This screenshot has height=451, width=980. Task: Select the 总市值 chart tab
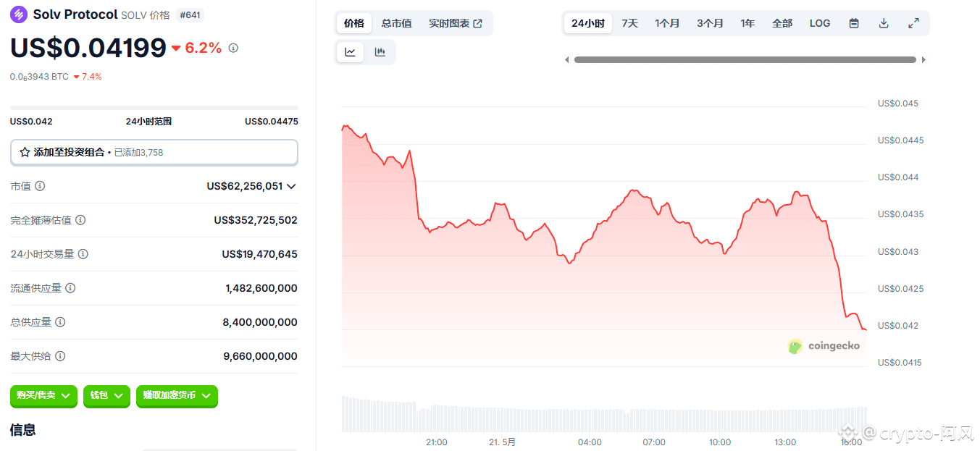(397, 23)
